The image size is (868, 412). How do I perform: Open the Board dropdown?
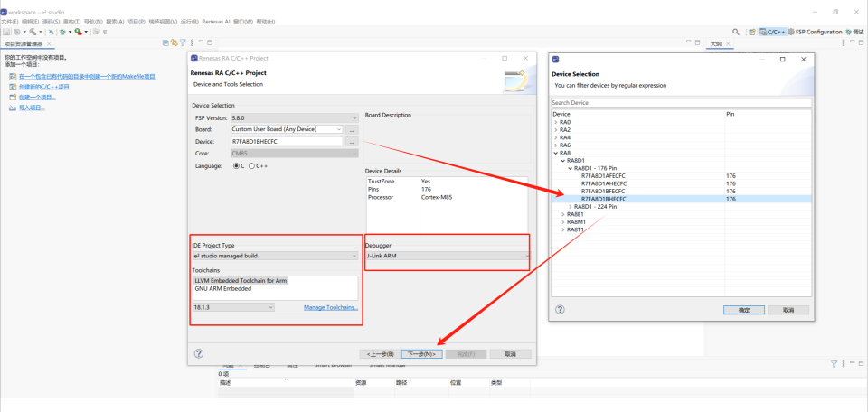tap(339, 129)
